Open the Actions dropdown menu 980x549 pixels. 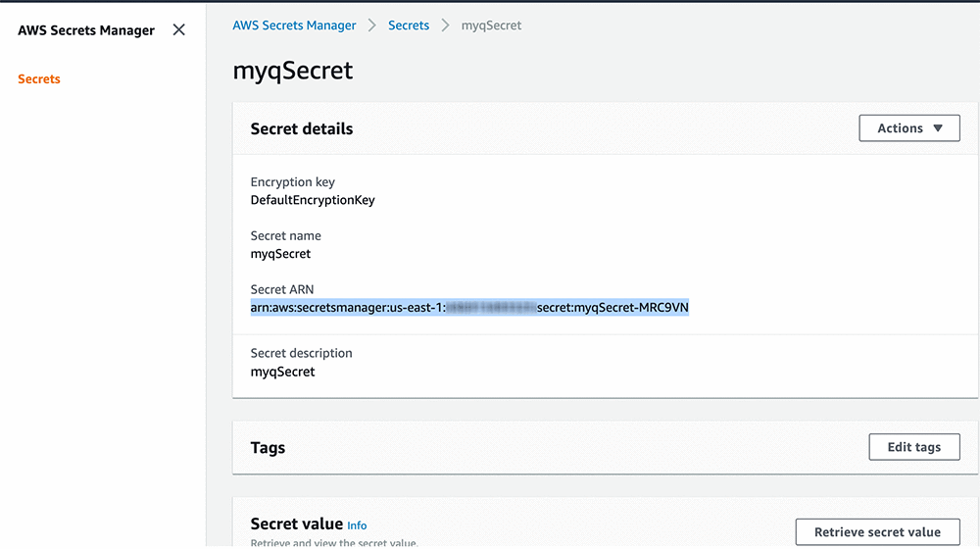pyautogui.click(x=908, y=128)
